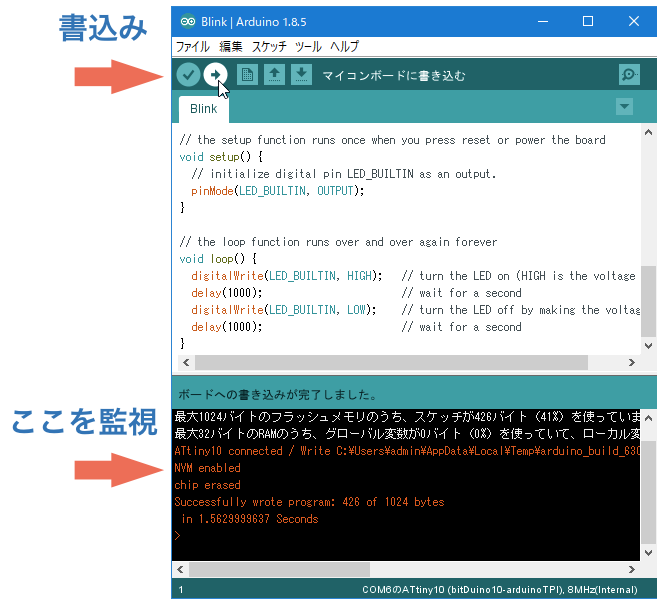Click the 'loop function runs over and over' comment
This screenshot has height=603, width=662.
coord(338,242)
